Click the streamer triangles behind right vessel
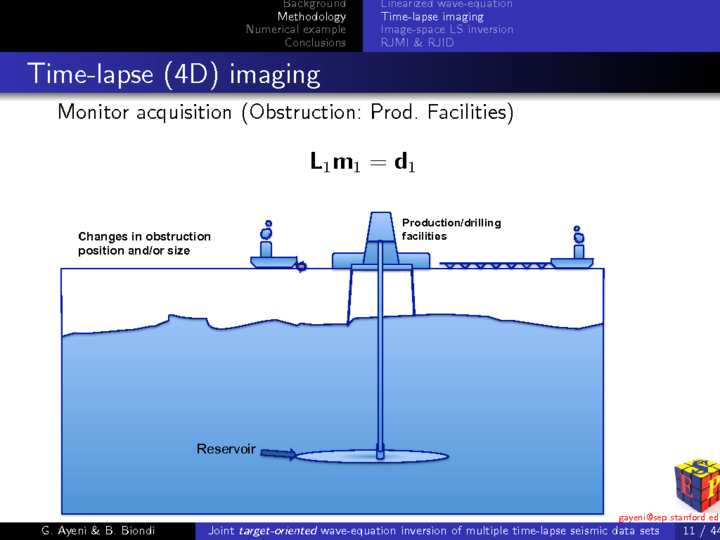Viewport: 720px width, 540px height. click(x=494, y=266)
